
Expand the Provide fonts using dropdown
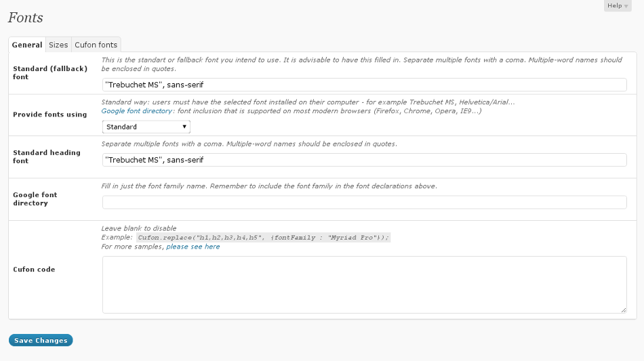pos(146,127)
